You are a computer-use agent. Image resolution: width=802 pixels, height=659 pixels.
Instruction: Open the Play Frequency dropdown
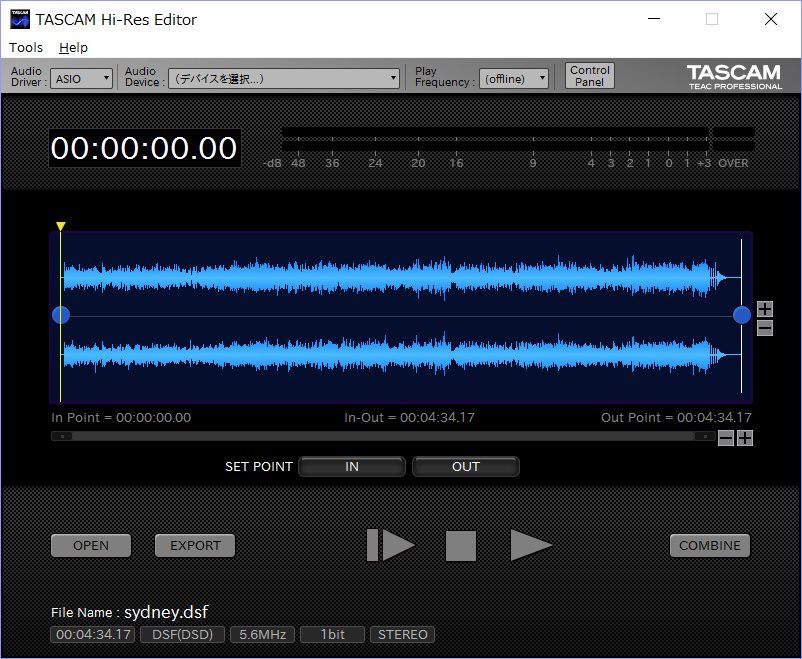[514, 79]
